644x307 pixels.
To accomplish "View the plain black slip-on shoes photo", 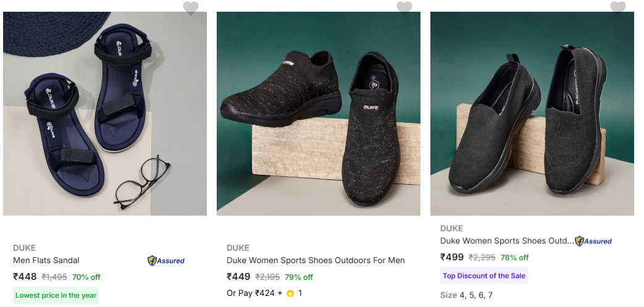I will click(x=532, y=114).
